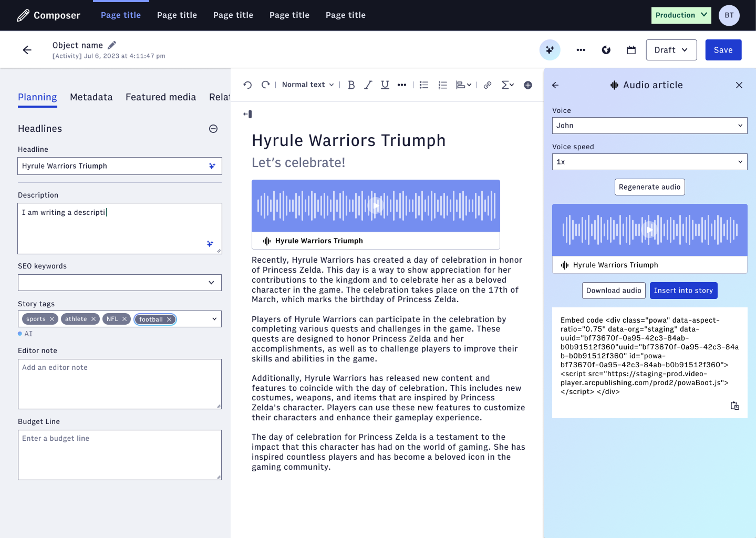This screenshot has height=538, width=756.
Task: Open the text alignment dropdown
Action: coord(463,85)
